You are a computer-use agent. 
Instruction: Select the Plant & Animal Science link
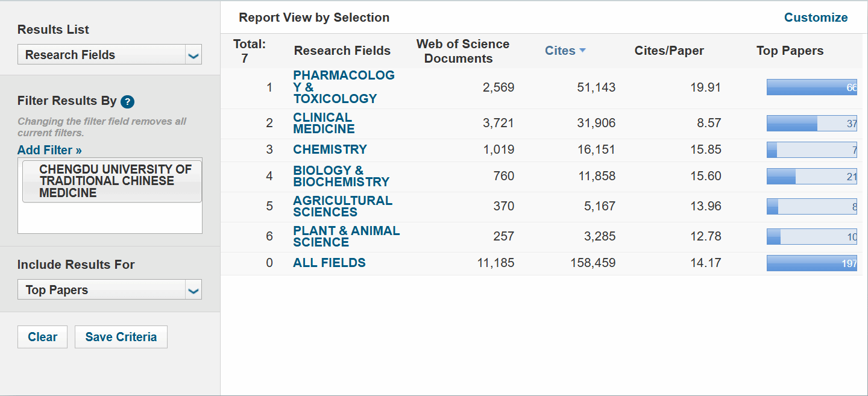pos(346,236)
